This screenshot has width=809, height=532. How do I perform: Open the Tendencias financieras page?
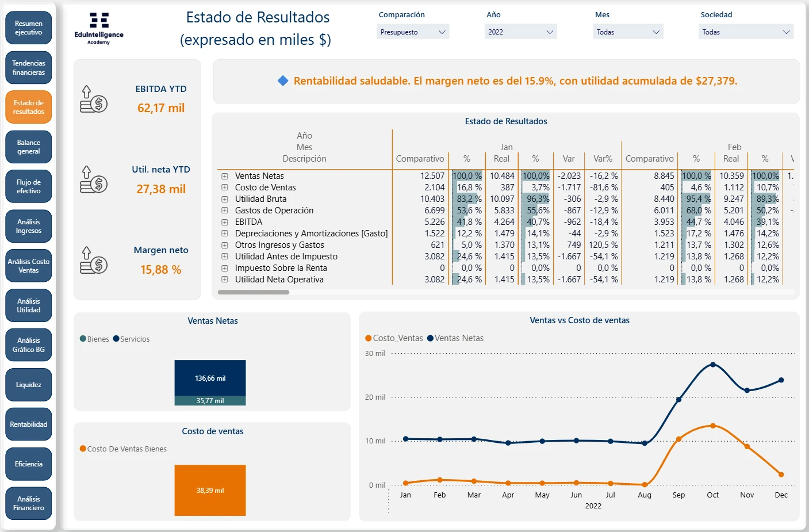coord(29,68)
